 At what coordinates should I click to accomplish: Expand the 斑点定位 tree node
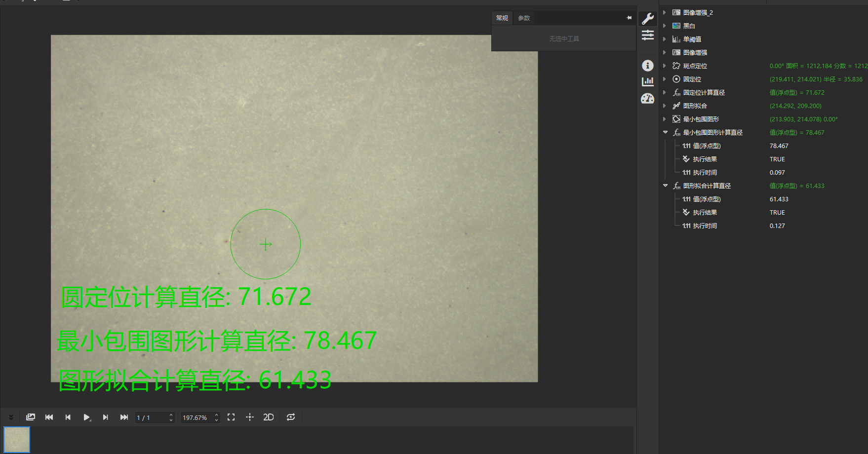tap(665, 66)
